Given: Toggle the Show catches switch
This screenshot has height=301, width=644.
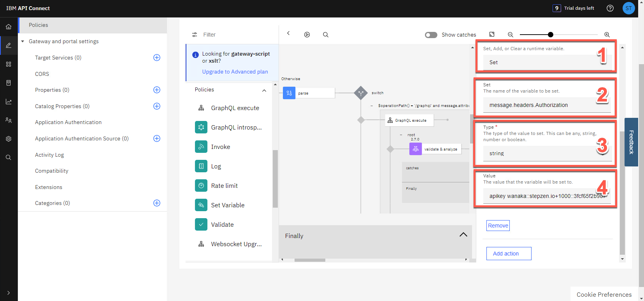Looking at the screenshot, I should (x=431, y=35).
